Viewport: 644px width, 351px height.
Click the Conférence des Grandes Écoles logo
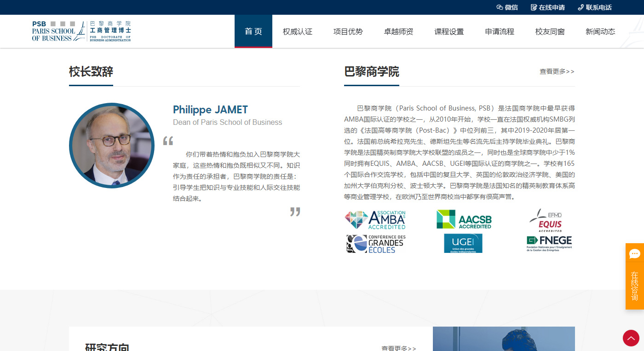[x=375, y=244]
